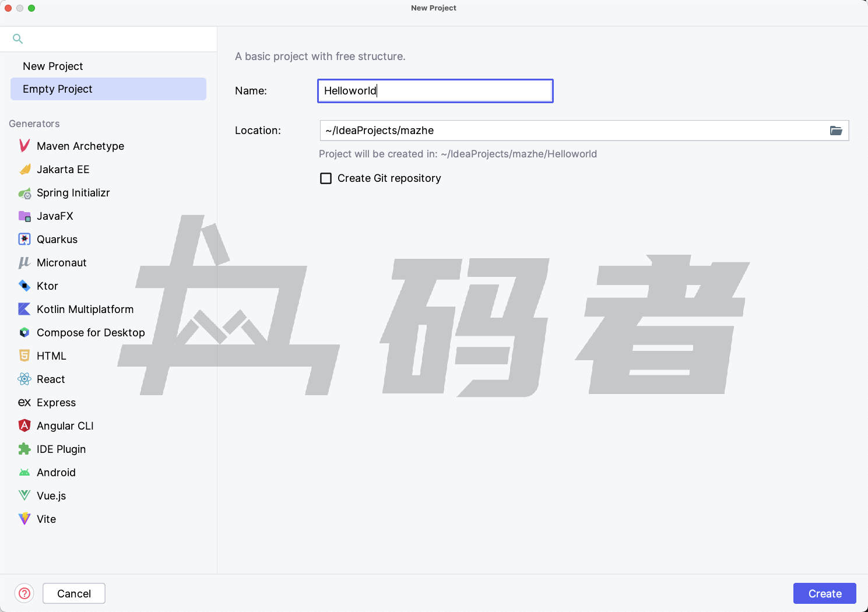Select the IDE Plugin generator
Image resolution: width=868 pixels, height=612 pixels.
pyautogui.click(x=61, y=449)
